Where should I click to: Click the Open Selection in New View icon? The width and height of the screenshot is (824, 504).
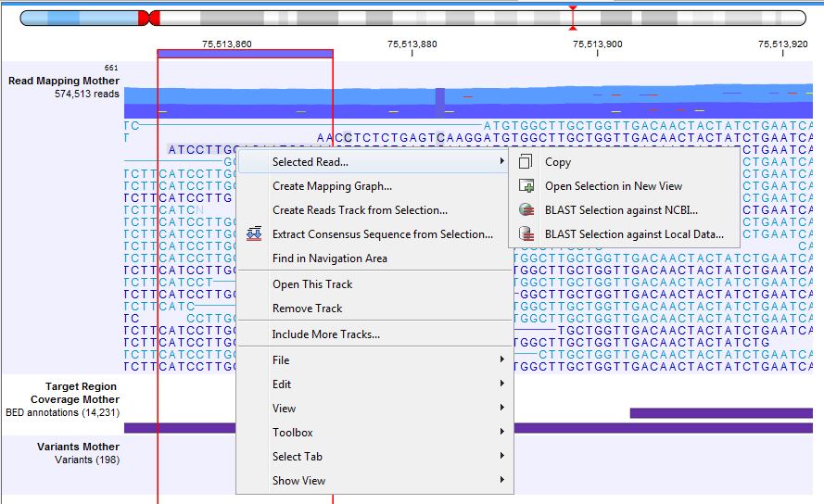click(526, 186)
